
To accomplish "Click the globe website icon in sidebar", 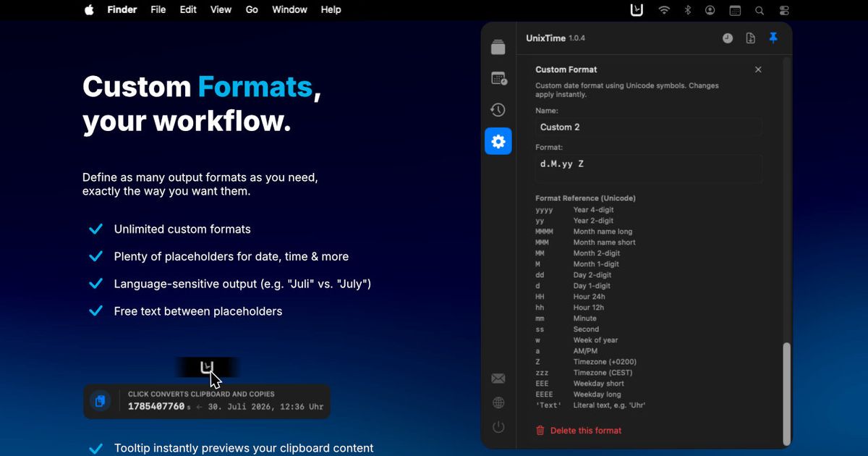I will pos(498,403).
